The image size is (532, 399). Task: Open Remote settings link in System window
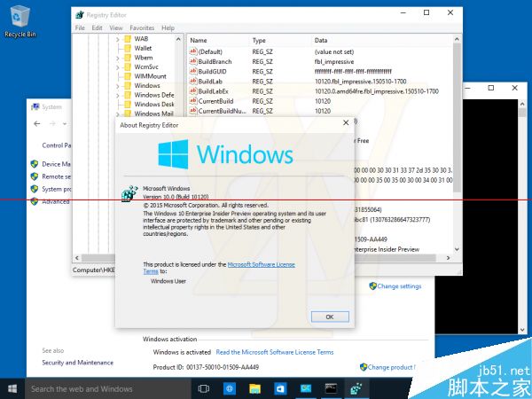click(56, 176)
